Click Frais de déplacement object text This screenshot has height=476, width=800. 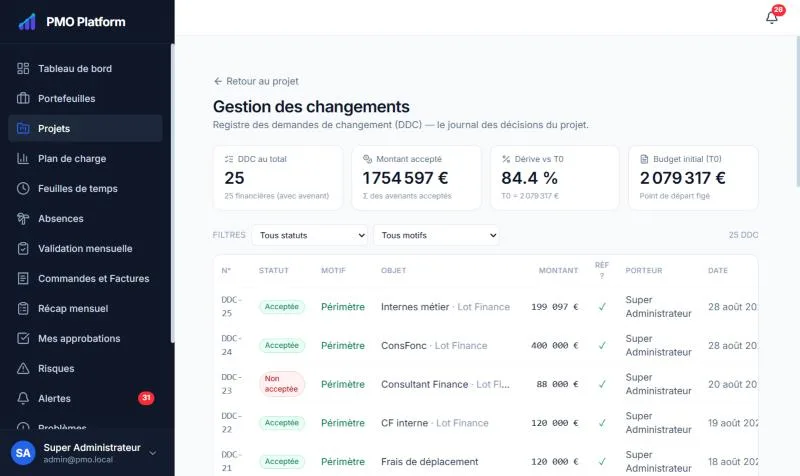pyautogui.click(x=430, y=462)
